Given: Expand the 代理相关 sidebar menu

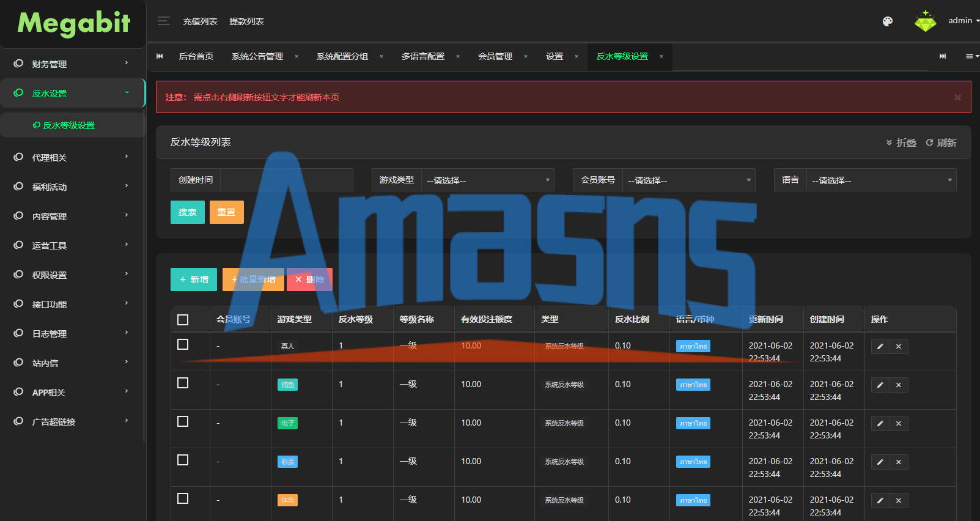Looking at the screenshot, I should coord(73,157).
